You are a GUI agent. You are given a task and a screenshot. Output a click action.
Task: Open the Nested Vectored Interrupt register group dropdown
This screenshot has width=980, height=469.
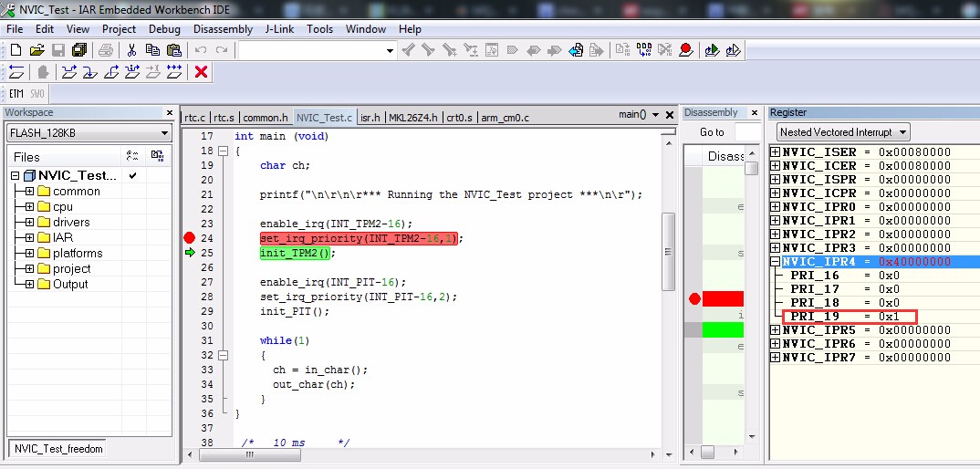(x=902, y=132)
